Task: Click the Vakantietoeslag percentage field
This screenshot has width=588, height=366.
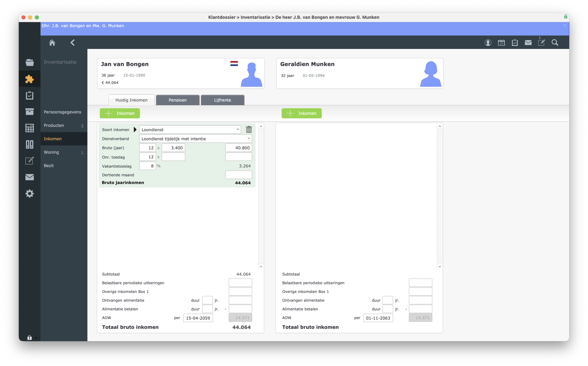Action: click(x=148, y=166)
